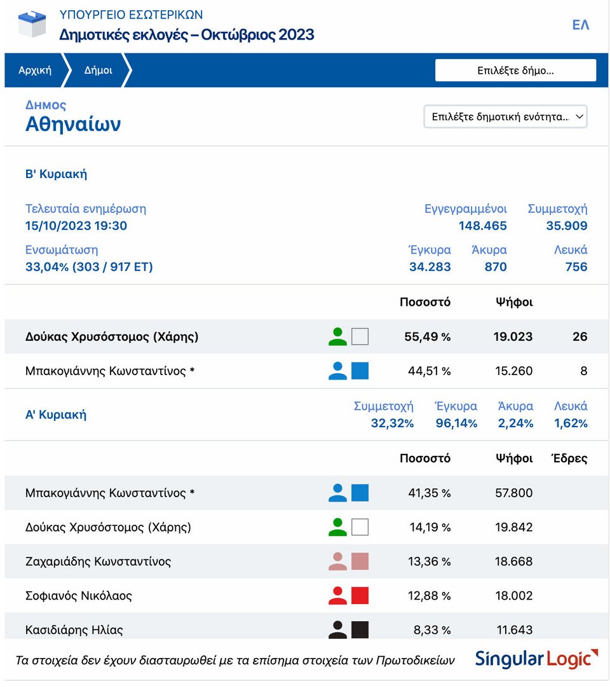Screen dimensions: 610x700
Task: Open the Δούκας Χρυσόστομος (Χάρης) winner row
Action: (306, 336)
